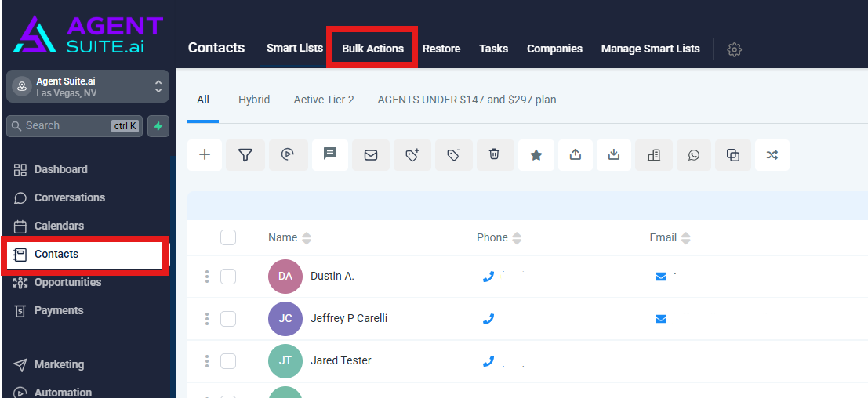This screenshot has width=868, height=398.
Task: Click the email icon for Dustin A.
Action: [x=661, y=277]
